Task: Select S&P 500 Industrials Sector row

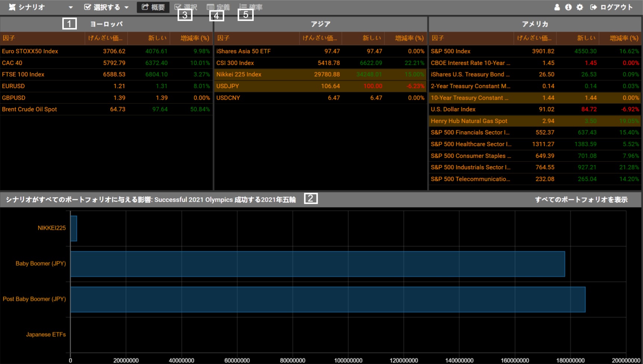Action: (x=535, y=167)
